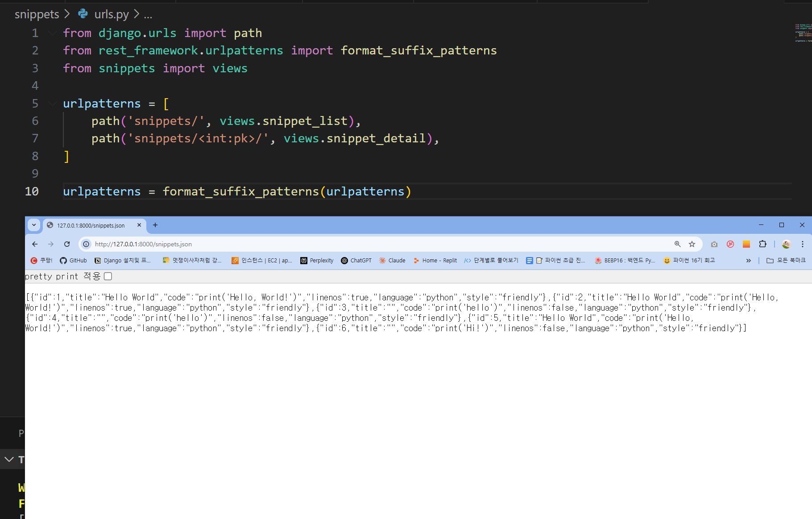The width and height of the screenshot is (812, 519).
Task: Open the Chrome tab search dropdown
Action: tap(34, 225)
